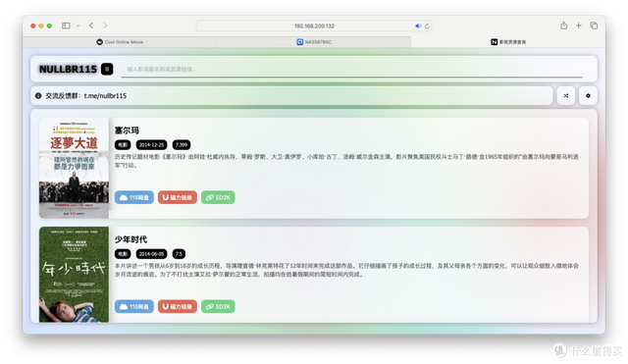Add a new tab with plus icon

(578, 26)
